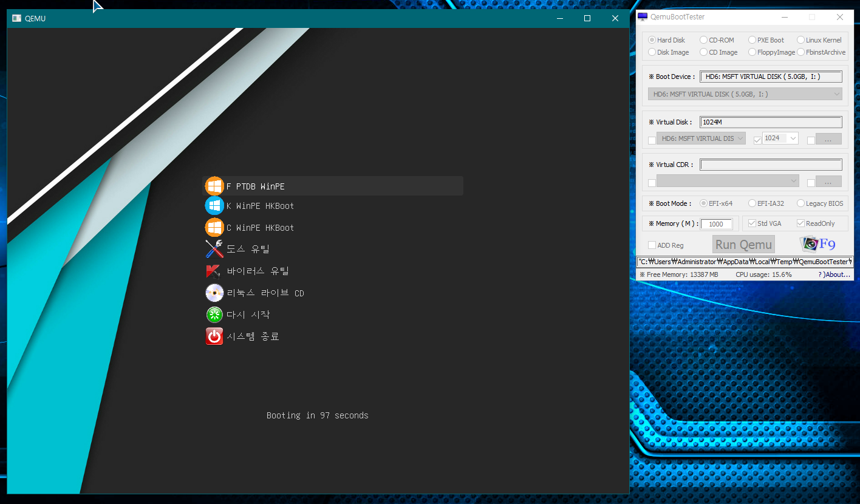Image resolution: width=860 pixels, height=504 pixels.
Task: Enable the ADD Reg checkbox
Action: click(x=652, y=245)
